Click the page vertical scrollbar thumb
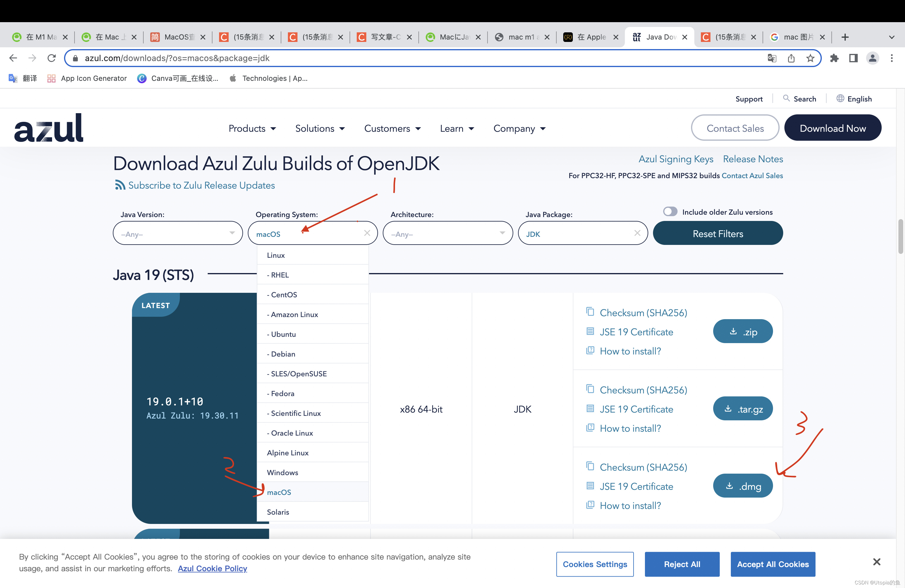The width and height of the screenshot is (905, 588). 901,236
